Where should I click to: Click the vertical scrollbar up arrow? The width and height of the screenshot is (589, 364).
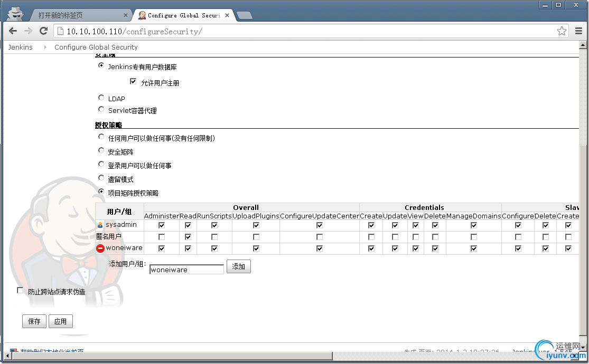pyautogui.click(x=583, y=45)
